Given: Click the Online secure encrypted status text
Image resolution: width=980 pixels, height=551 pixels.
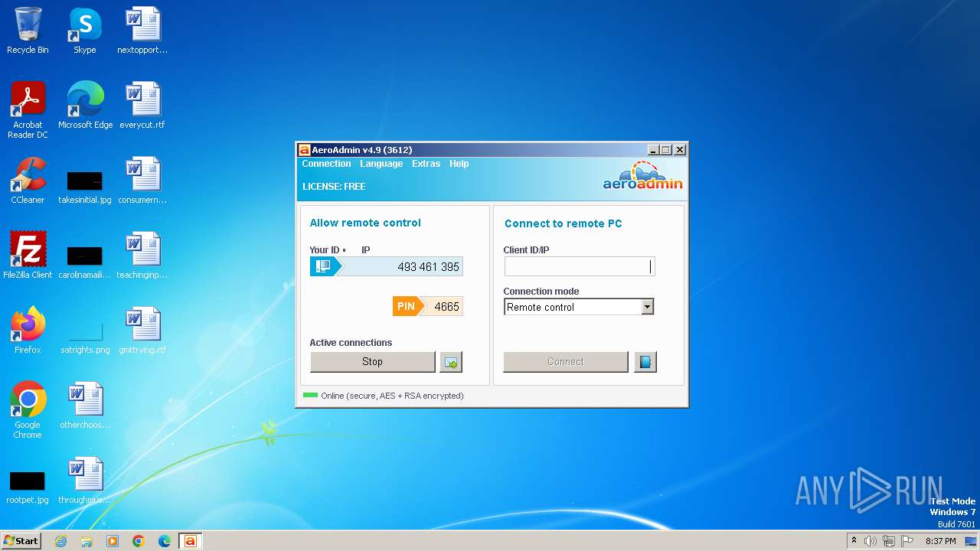Looking at the screenshot, I should coord(393,396).
